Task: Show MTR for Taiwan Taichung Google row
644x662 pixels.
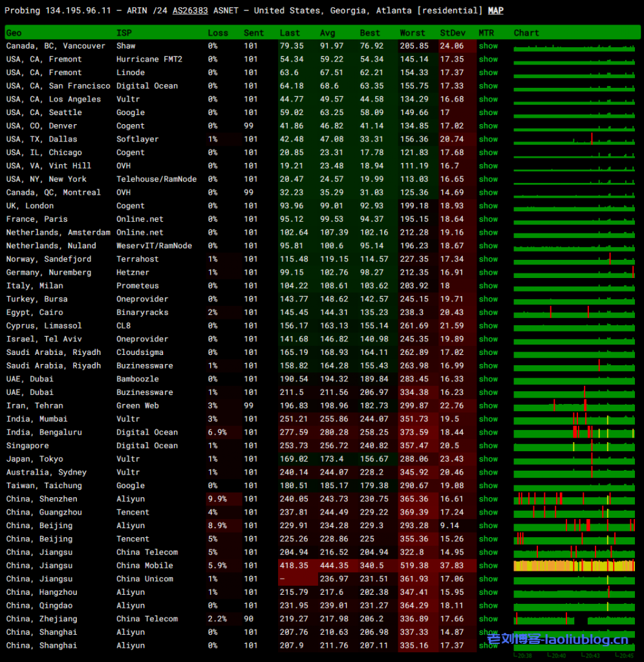Action: point(488,486)
